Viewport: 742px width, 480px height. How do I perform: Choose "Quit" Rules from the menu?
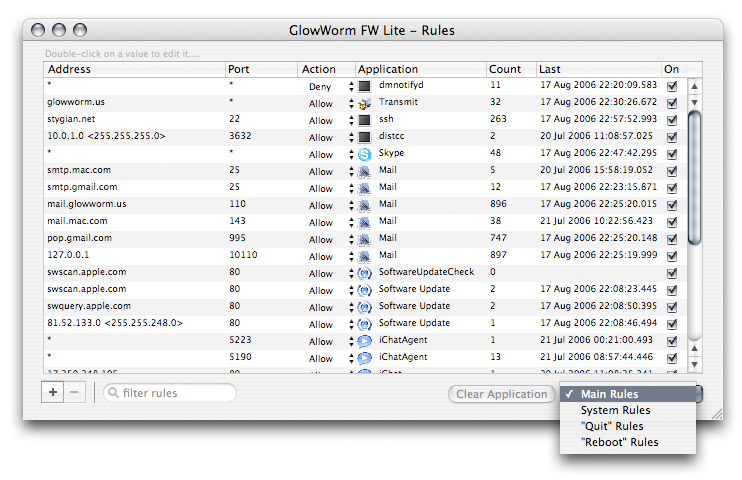(628, 426)
